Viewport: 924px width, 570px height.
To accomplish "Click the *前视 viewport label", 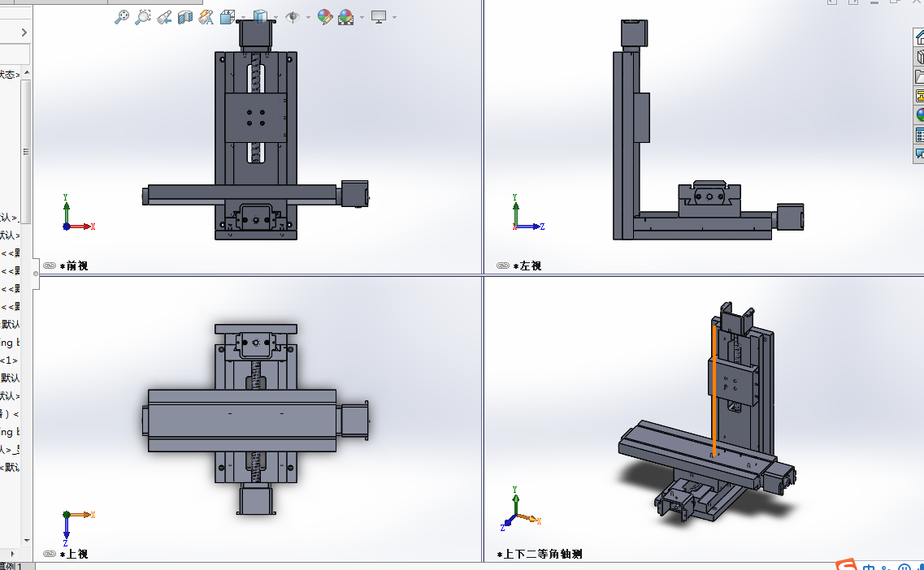I will [x=74, y=266].
